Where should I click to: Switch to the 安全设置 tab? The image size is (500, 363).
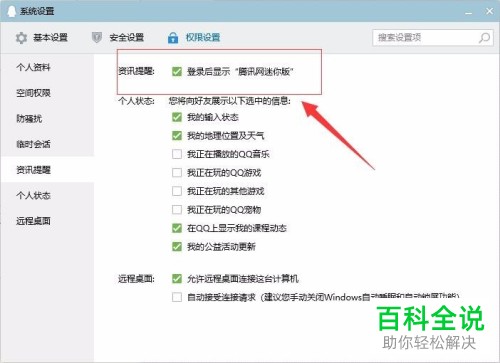point(118,38)
